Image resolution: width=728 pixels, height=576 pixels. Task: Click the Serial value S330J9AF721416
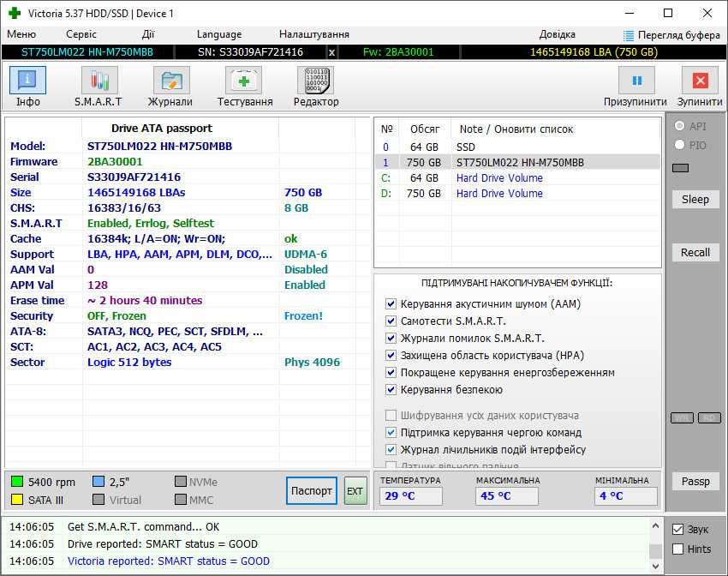(134, 177)
